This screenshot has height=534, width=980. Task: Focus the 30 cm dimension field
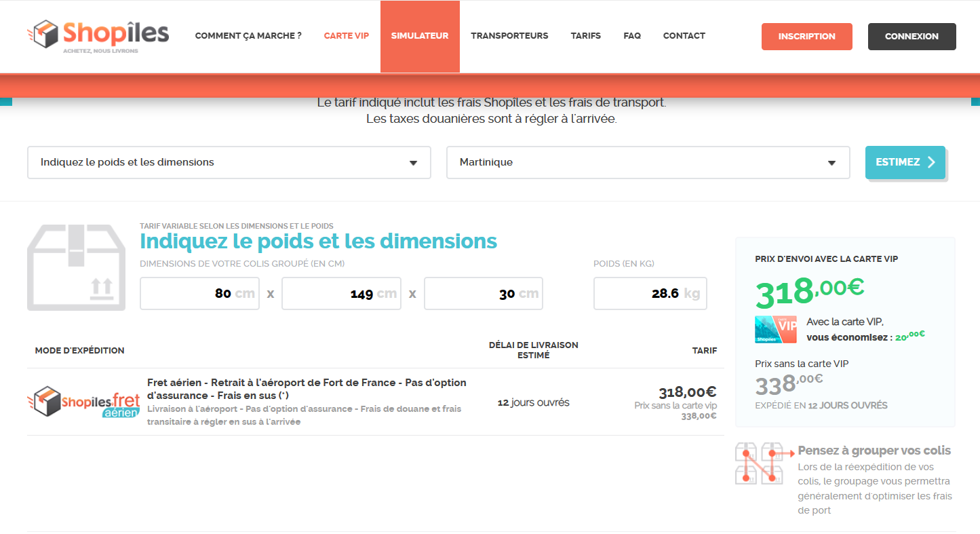(x=483, y=294)
